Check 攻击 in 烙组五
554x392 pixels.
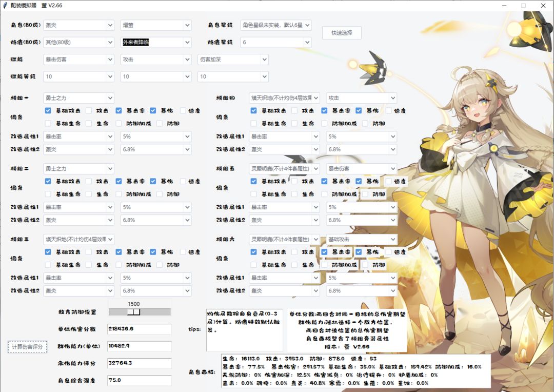point(294,181)
